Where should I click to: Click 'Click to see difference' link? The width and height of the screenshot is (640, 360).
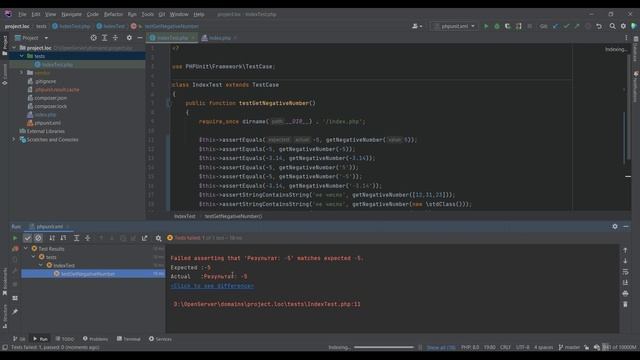coord(212,286)
